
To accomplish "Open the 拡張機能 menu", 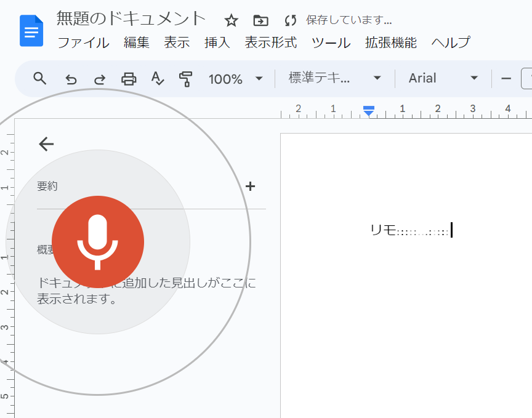I will (x=390, y=42).
